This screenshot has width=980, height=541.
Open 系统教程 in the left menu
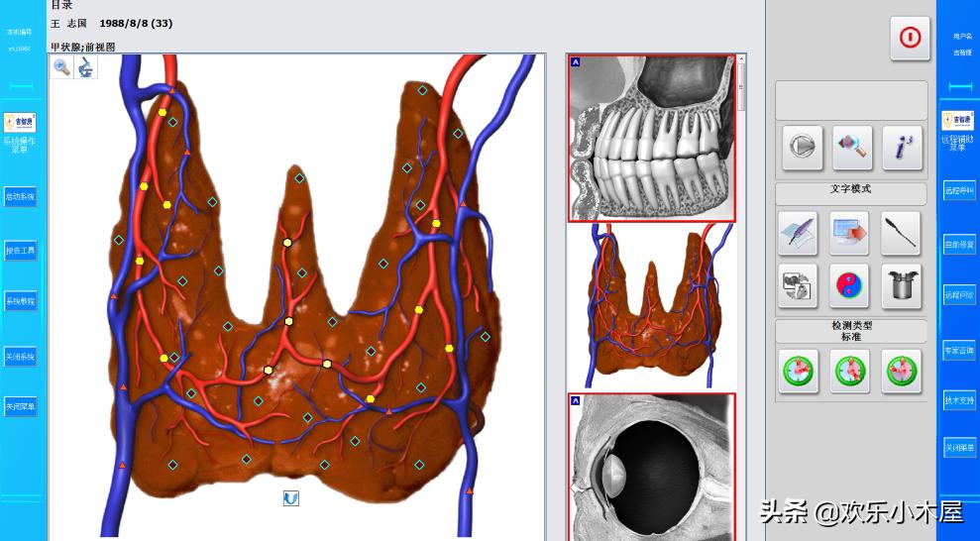20,301
